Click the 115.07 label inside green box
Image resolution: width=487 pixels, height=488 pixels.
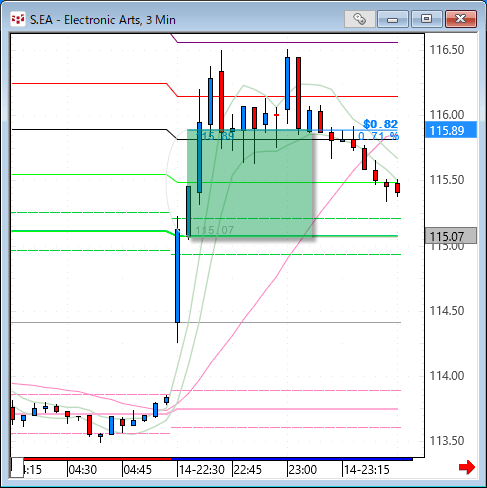[x=214, y=230]
